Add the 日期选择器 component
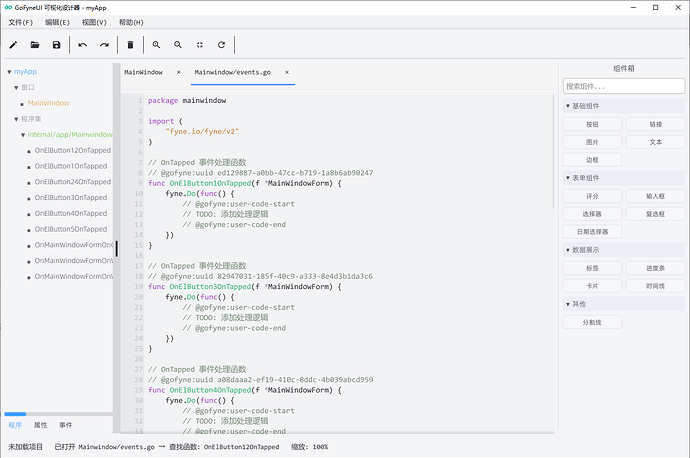The image size is (690, 458). pyautogui.click(x=592, y=232)
